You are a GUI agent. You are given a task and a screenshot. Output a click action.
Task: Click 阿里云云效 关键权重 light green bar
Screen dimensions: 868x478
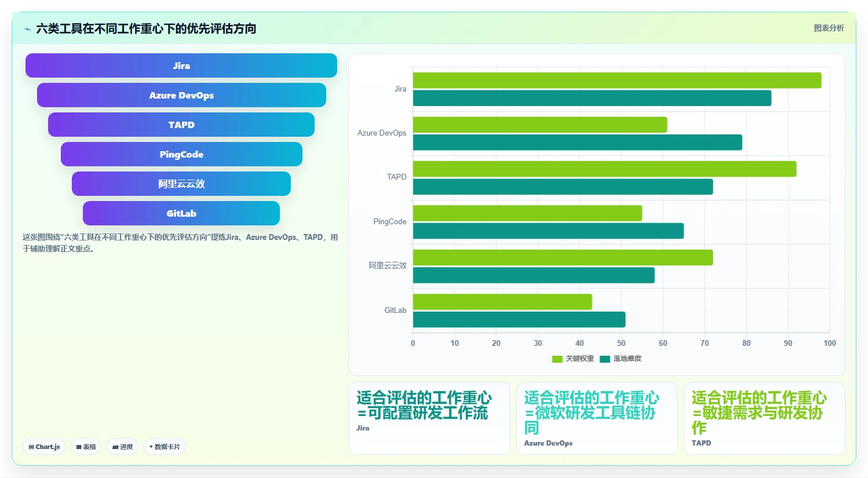click(x=563, y=258)
